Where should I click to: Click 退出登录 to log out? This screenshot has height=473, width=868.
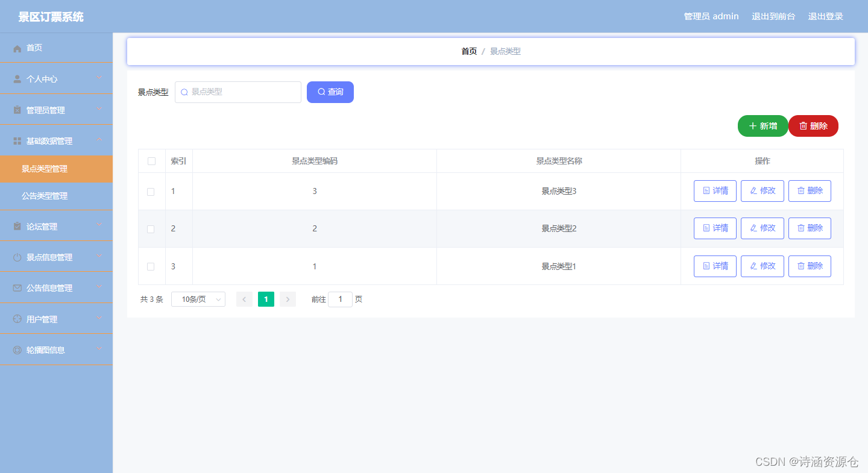pyautogui.click(x=826, y=16)
